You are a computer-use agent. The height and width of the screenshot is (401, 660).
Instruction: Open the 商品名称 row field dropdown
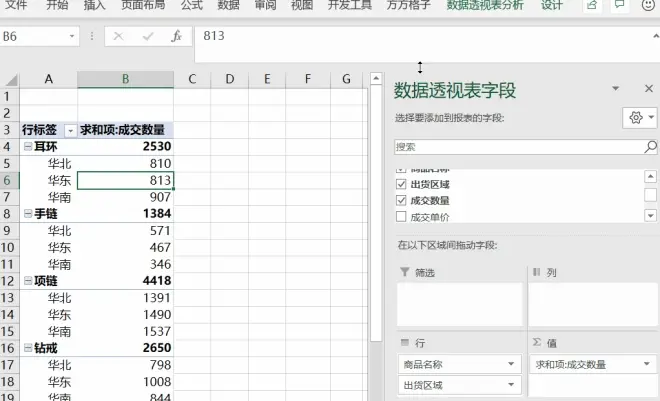(x=511, y=364)
